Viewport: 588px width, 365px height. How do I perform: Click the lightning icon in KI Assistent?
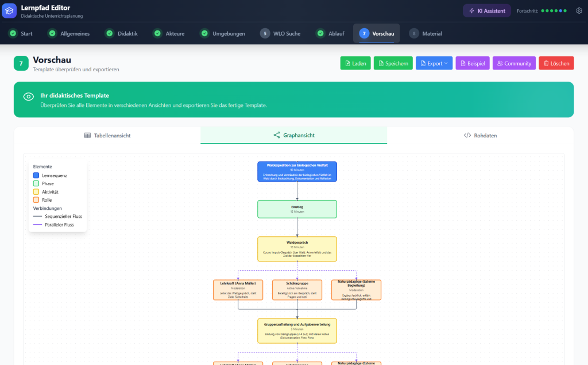coord(472,11)
